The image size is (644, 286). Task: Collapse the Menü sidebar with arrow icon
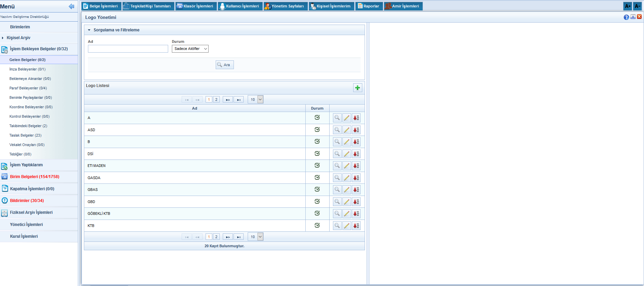(71, 6)
